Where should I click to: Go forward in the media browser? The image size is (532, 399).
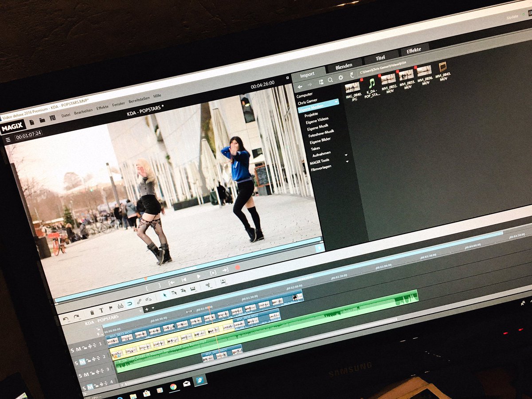coord(310,85)
